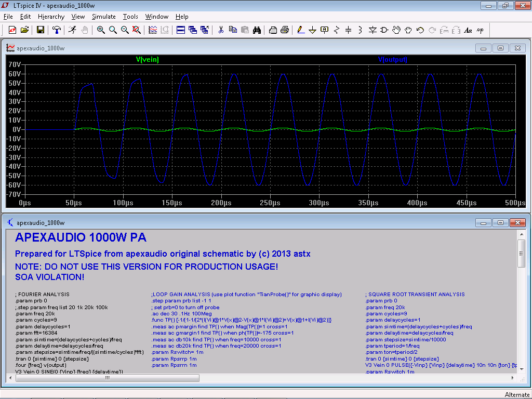
Task: Open the View menu
Action: (x=78, y=17)
